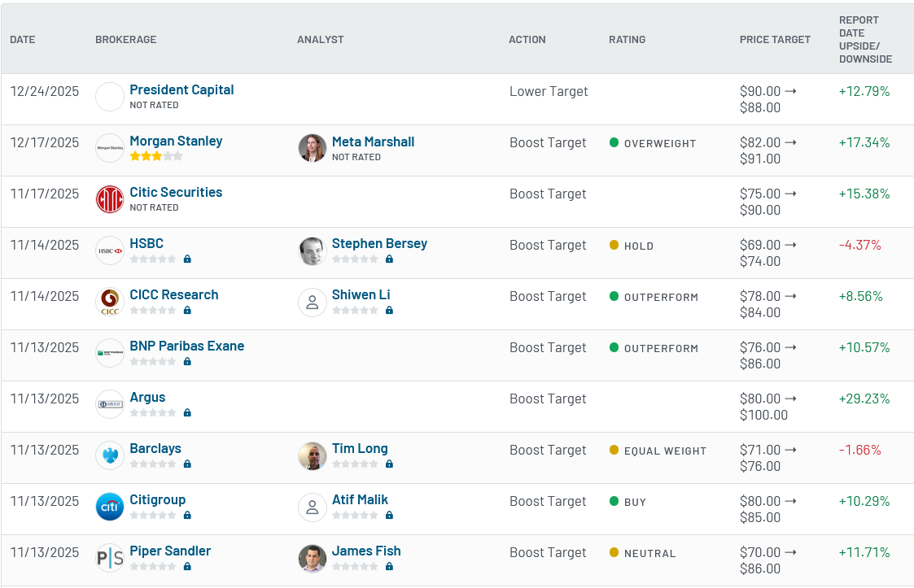Screen dimensions: 914x588
Task: Click the RATING column header
Action: pos(628,40)
